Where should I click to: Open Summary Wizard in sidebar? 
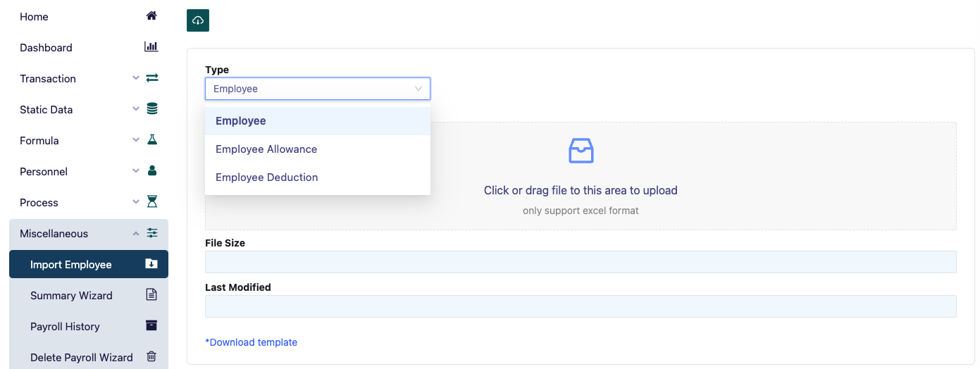[x=71, y=296]
